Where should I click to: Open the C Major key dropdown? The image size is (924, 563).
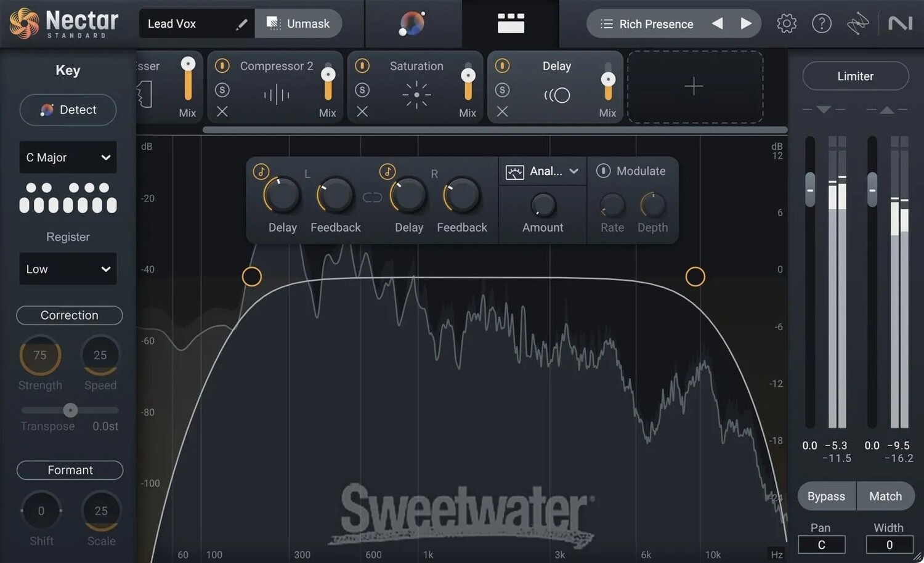coord(68,158)
